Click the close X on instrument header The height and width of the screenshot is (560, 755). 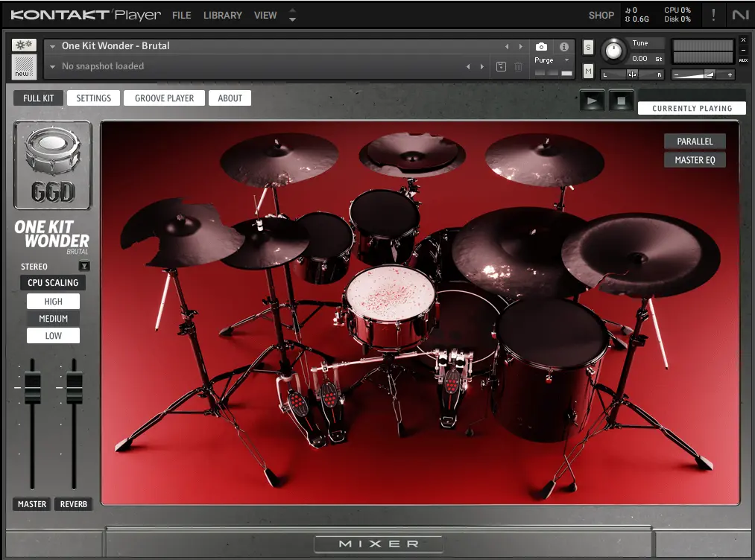(743, 40)
